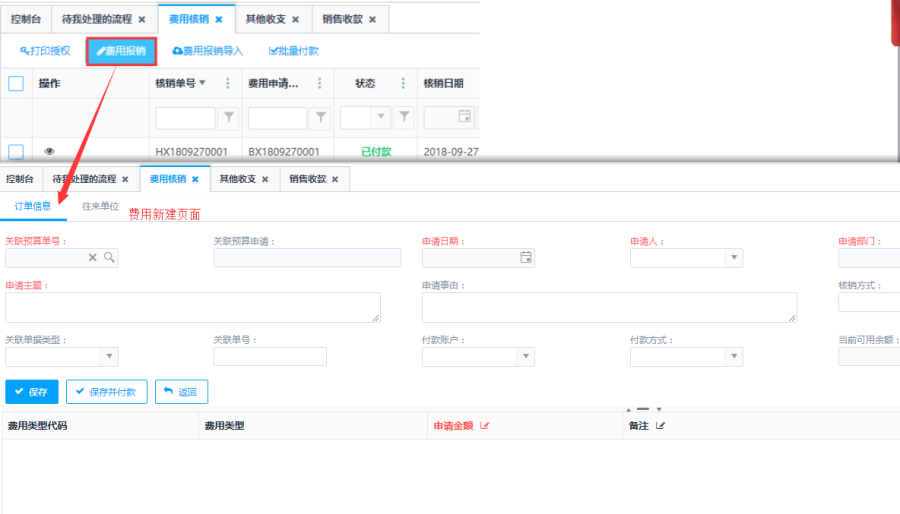Click the 费用报销 pencil button
This screenshot has width=900, height=514.
[121, 51]
